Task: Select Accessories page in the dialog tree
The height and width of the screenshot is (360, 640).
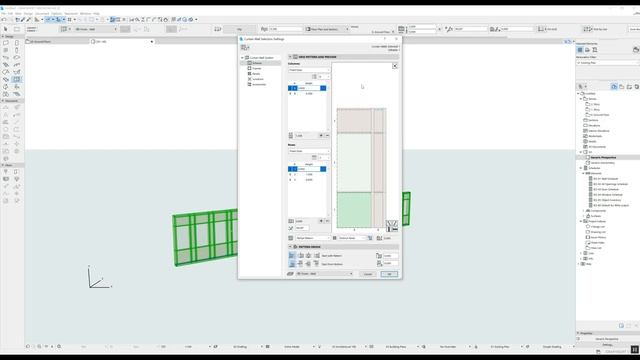Action: [259, 84]
